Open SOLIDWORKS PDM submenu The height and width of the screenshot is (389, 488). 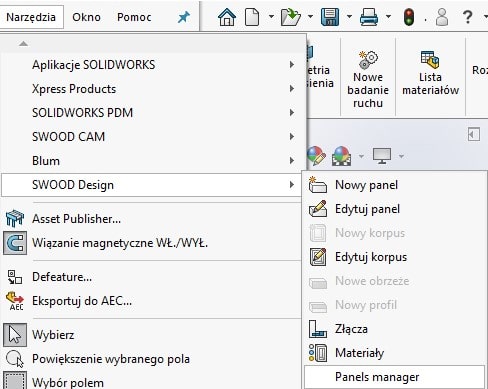[x=153, y=113]
